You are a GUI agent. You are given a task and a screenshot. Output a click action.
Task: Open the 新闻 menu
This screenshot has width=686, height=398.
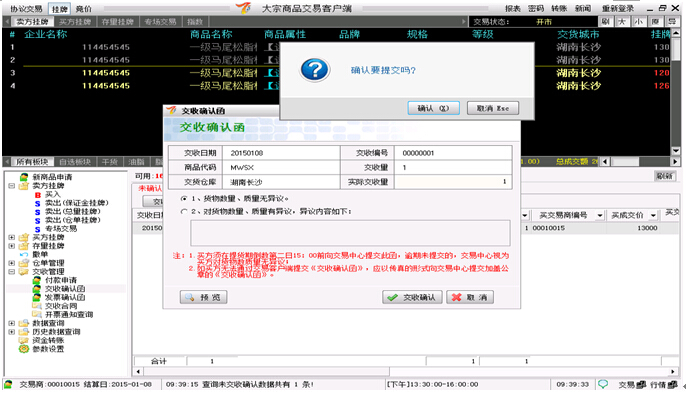(583, 8)
